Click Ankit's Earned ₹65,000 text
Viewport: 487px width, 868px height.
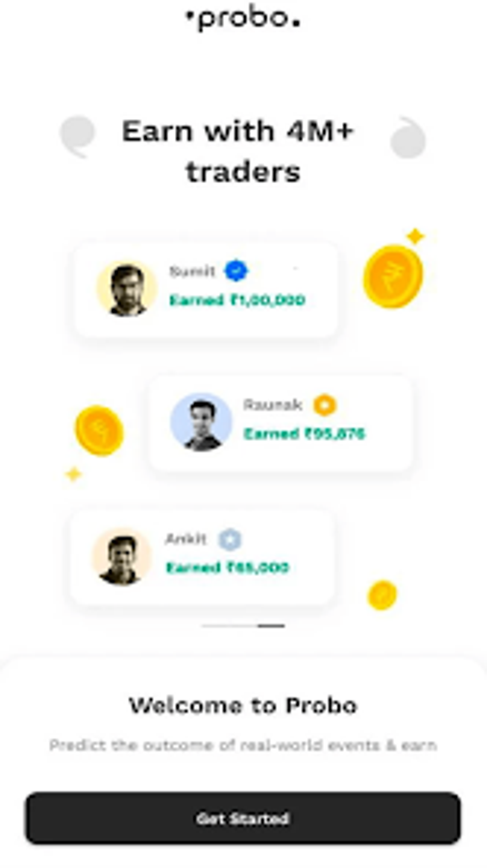click(227, 567)
